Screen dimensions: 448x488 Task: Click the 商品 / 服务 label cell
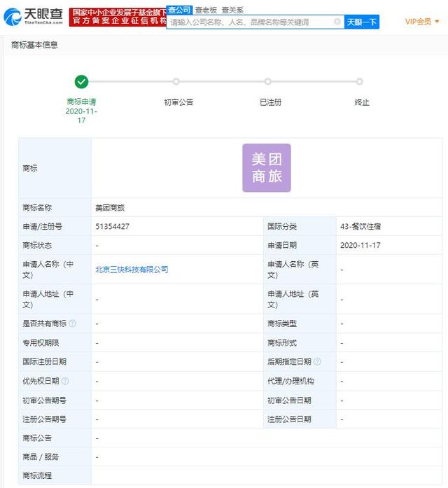point(55,457)
